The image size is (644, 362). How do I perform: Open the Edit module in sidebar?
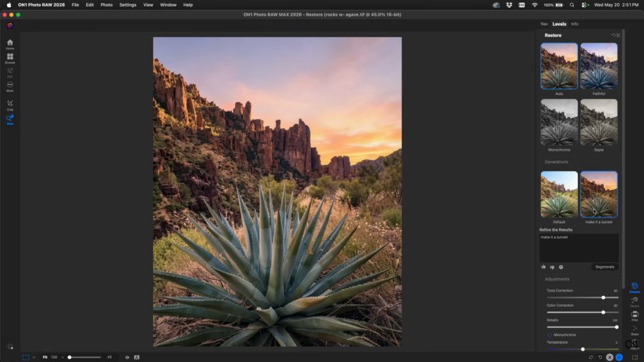(x=10, y=72)
